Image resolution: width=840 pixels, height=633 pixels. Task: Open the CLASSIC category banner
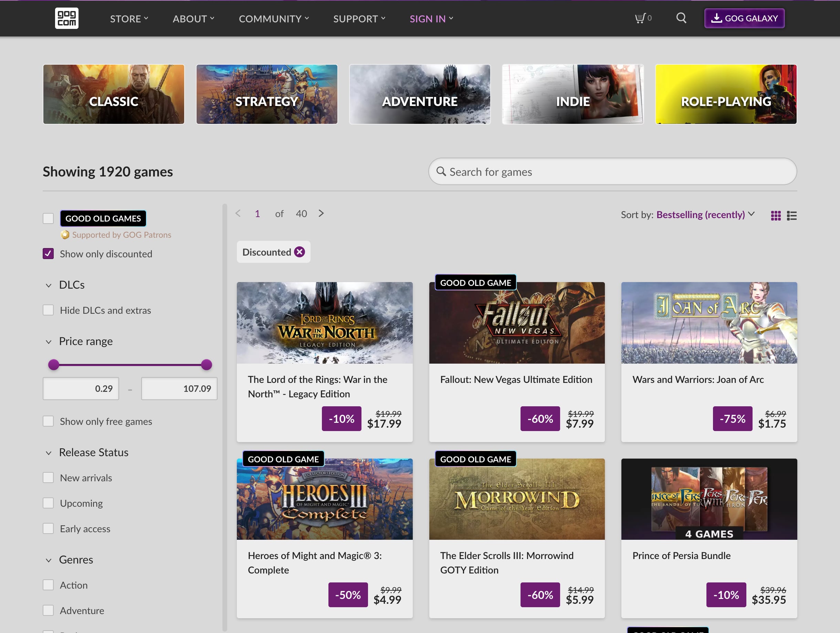tap(114, 94)
